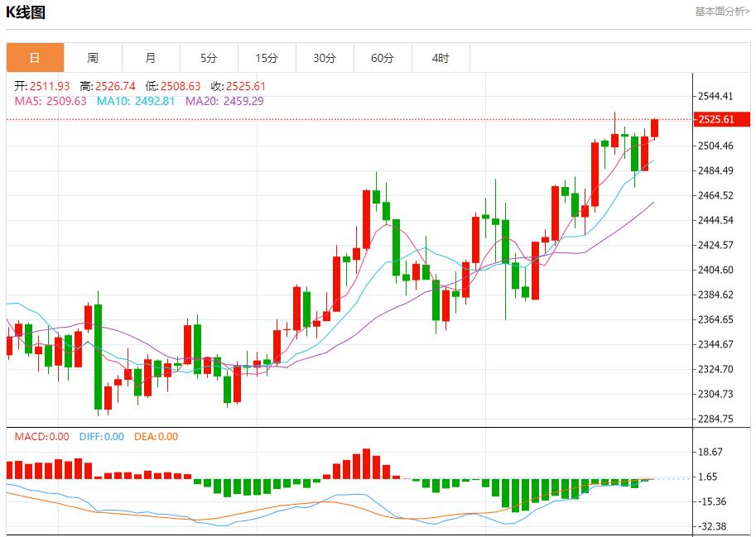The height and width of the screenshot is (537, 756).
Task: Select the 30分 interval tab
Action: pos(325,58)
